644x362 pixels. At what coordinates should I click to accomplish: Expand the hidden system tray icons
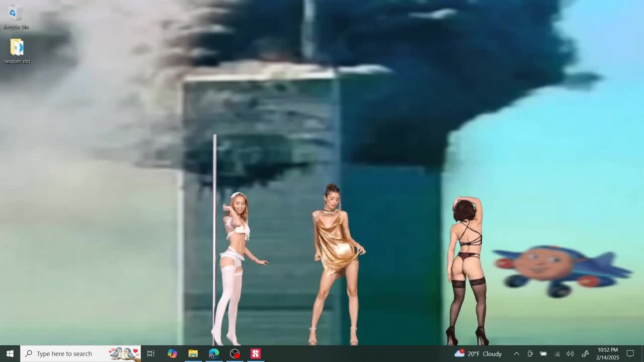516,353
